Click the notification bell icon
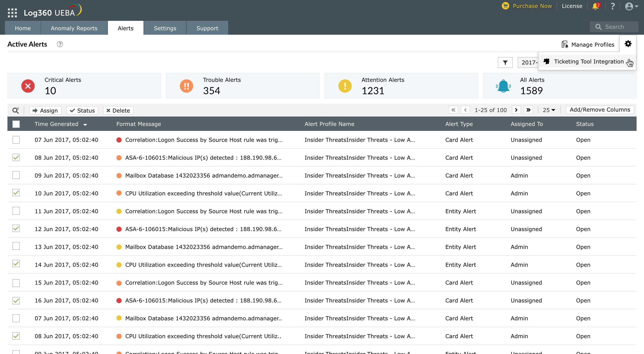The width and height of the screenshot is (644, 354). [595, 6]
